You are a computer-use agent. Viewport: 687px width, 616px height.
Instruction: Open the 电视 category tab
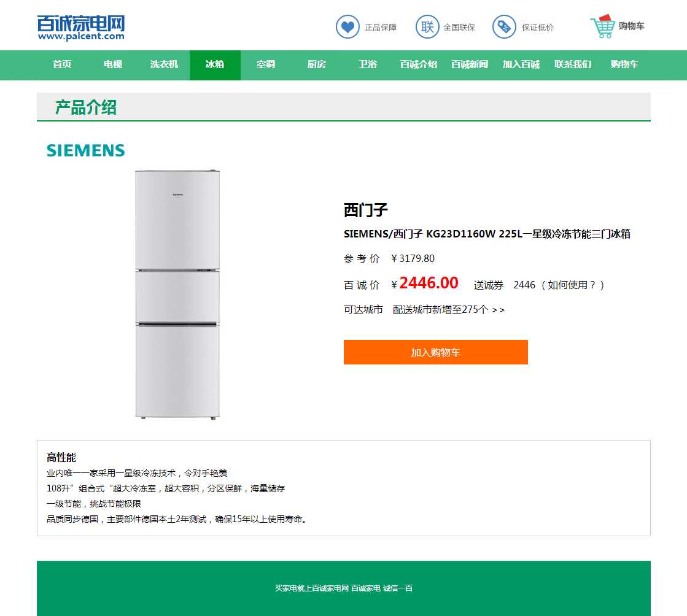(x=113, y=64)
